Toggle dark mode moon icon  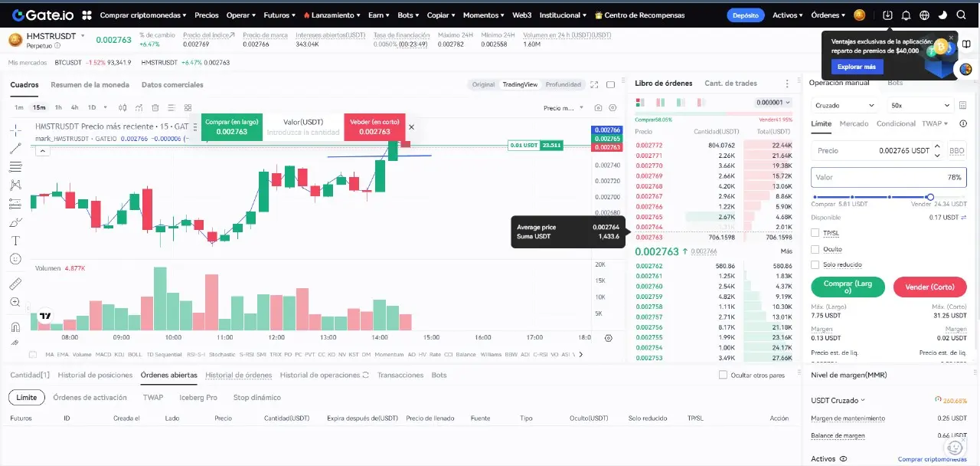click(x=942, y=15)
